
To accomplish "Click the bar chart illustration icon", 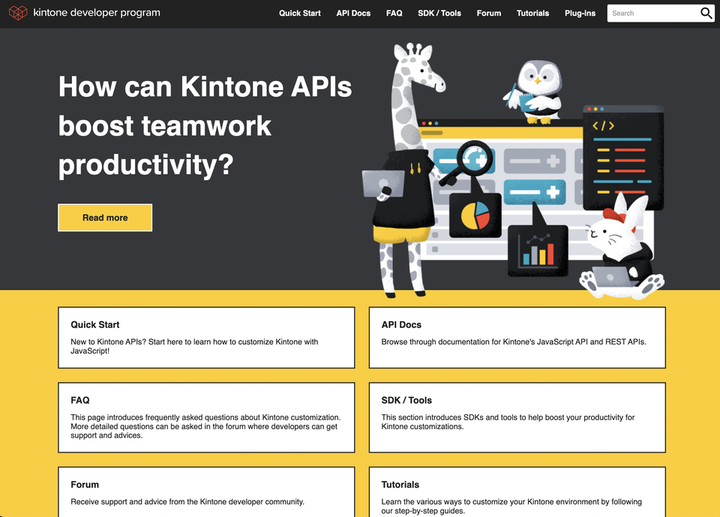I will 538,251.
